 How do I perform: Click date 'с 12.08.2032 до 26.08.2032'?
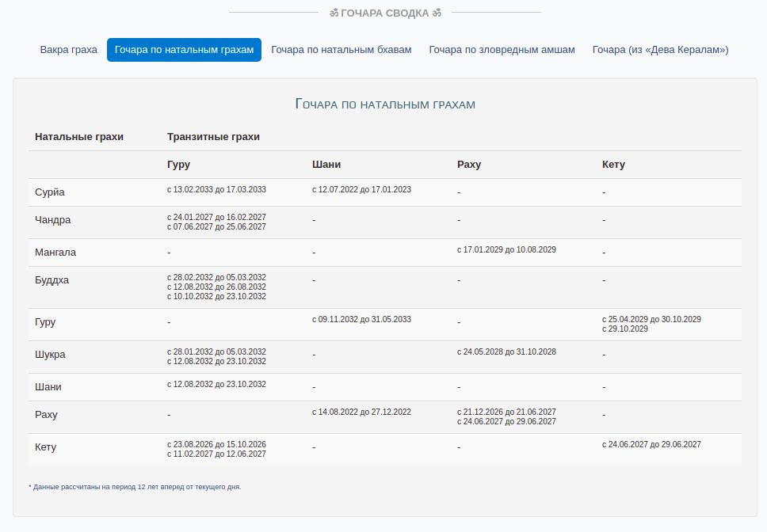(216, 287)
